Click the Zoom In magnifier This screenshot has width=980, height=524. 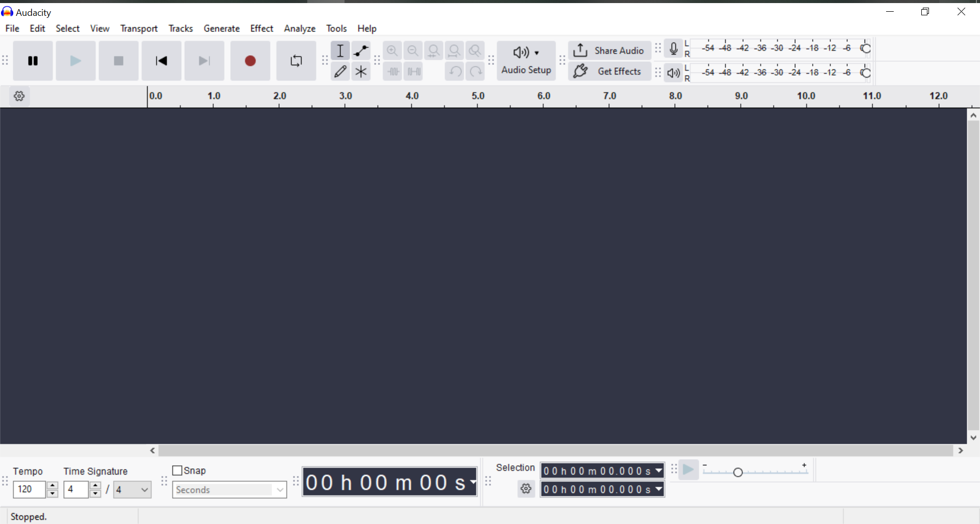(x=392, y=51)
